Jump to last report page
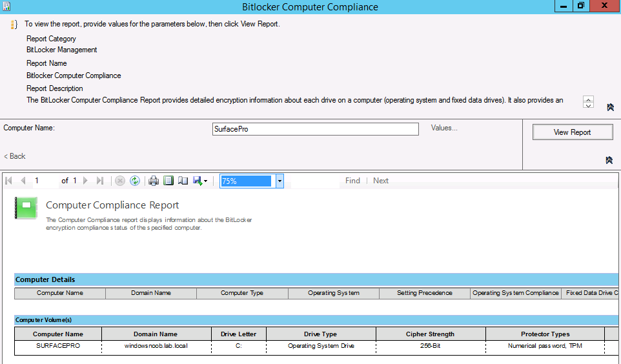 coord(100,181)
